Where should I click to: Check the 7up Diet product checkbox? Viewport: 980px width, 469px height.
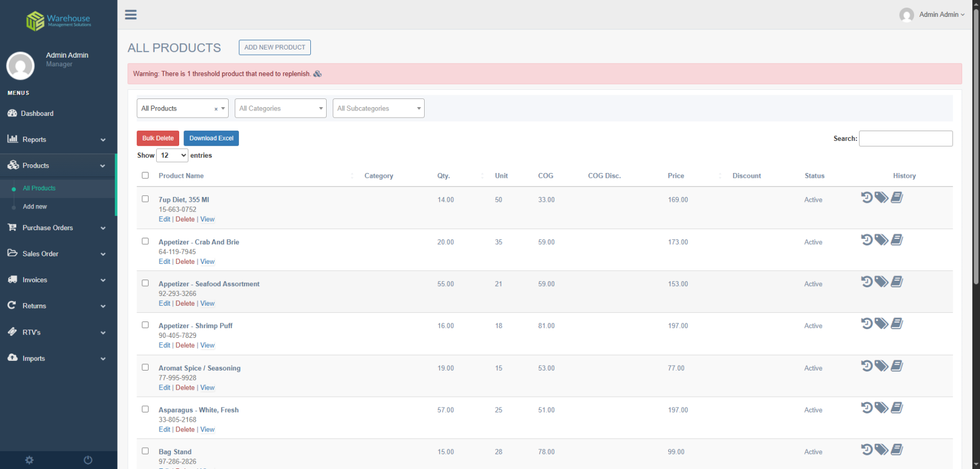click(145, 199)
